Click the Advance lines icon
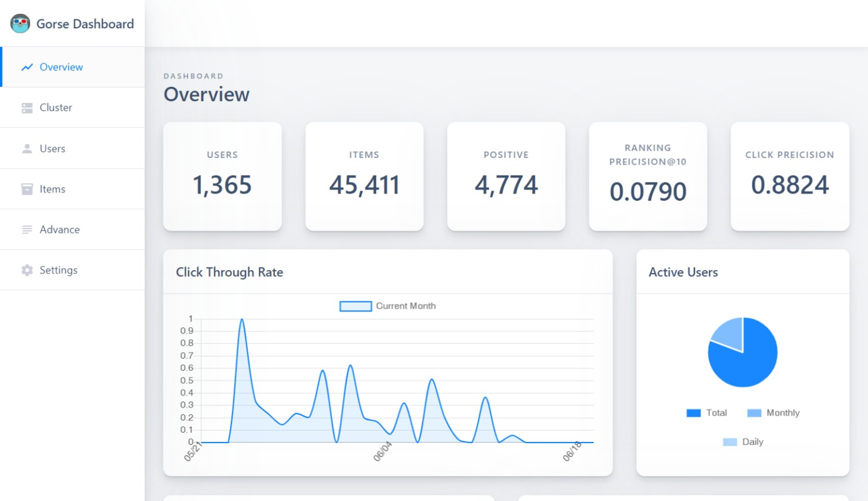This screenshot has height=501, width=868. tap(27, 229)
